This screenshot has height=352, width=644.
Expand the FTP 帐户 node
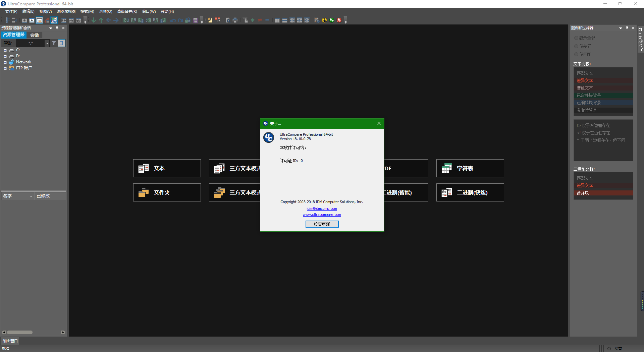pyautogui.click(x=5, y=68)
